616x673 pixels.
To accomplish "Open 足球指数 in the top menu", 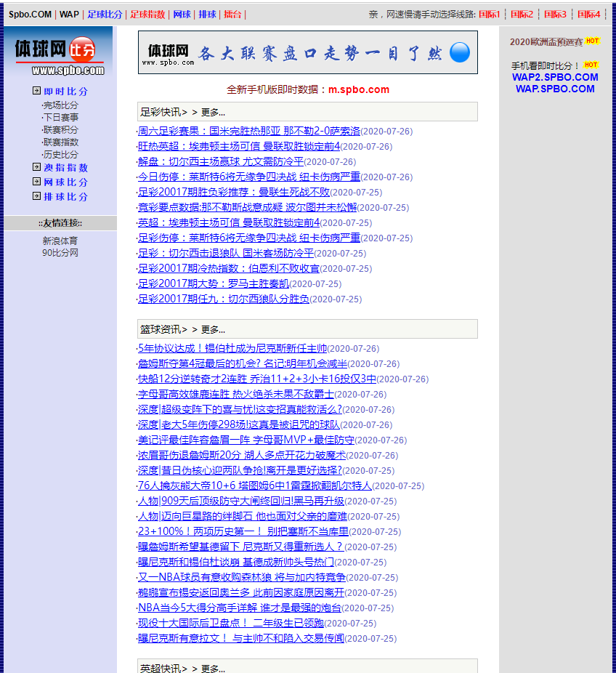I will pos(147,15).
